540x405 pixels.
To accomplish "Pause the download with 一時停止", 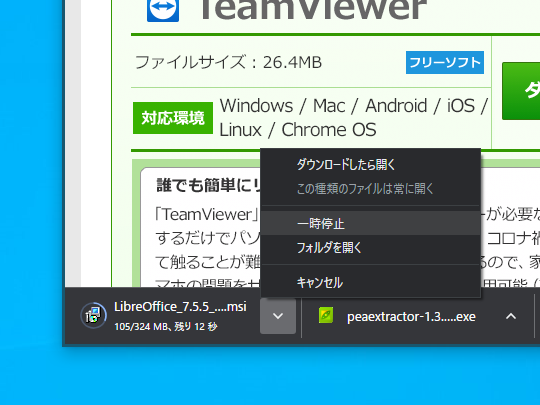I will pyautogui.click(x=371, y=224).
